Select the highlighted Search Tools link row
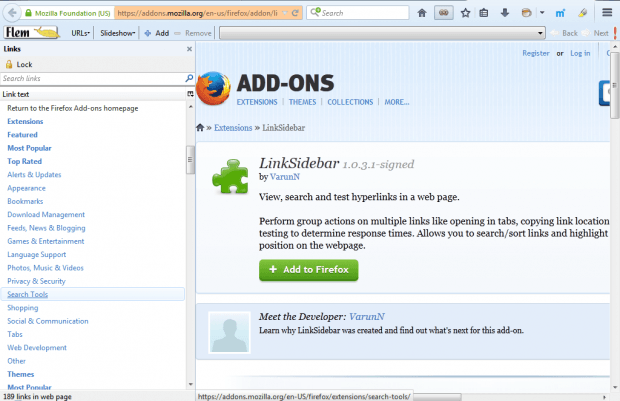Viewport: 620px width, 401px height. coord(92,294)
